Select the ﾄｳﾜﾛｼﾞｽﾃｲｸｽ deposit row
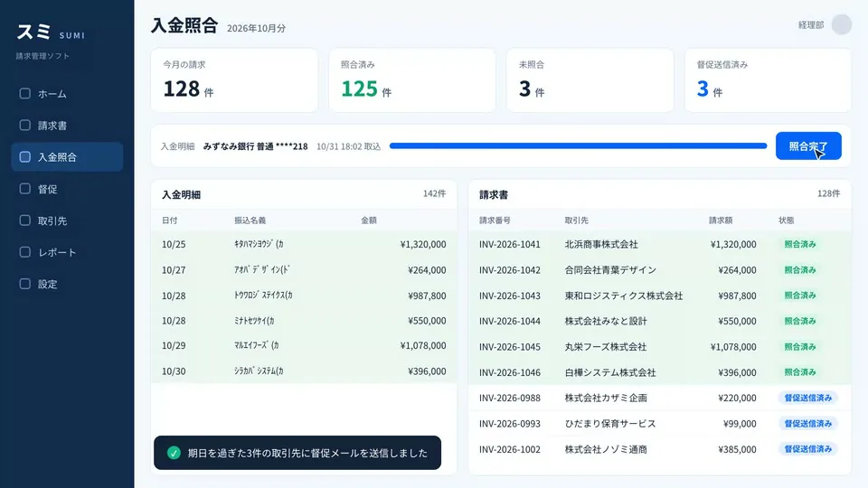 pos(304,296)
